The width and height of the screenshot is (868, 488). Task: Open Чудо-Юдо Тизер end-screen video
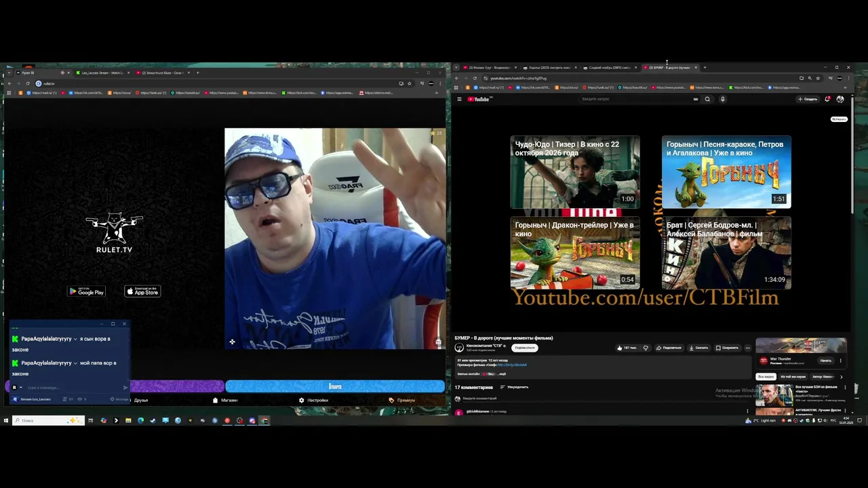pyautogui.click(x=575, y=172)
